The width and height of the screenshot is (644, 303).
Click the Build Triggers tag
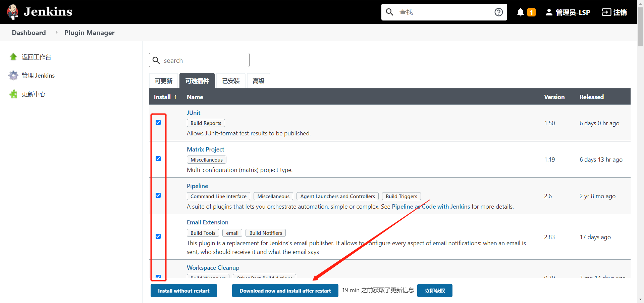point(401,197)
